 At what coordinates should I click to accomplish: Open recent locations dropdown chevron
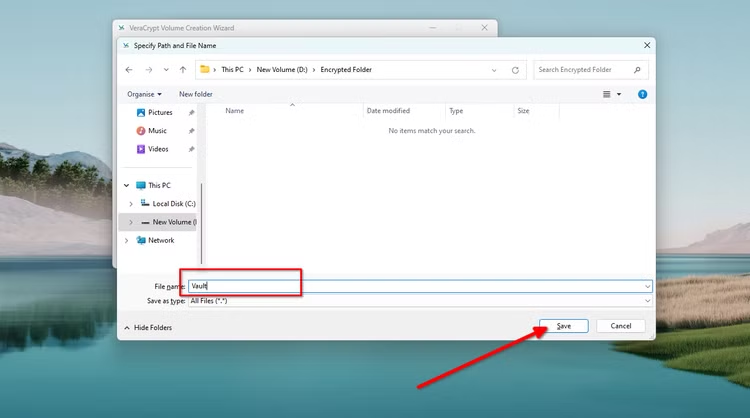pyautogui.click(x=165, y=70)
